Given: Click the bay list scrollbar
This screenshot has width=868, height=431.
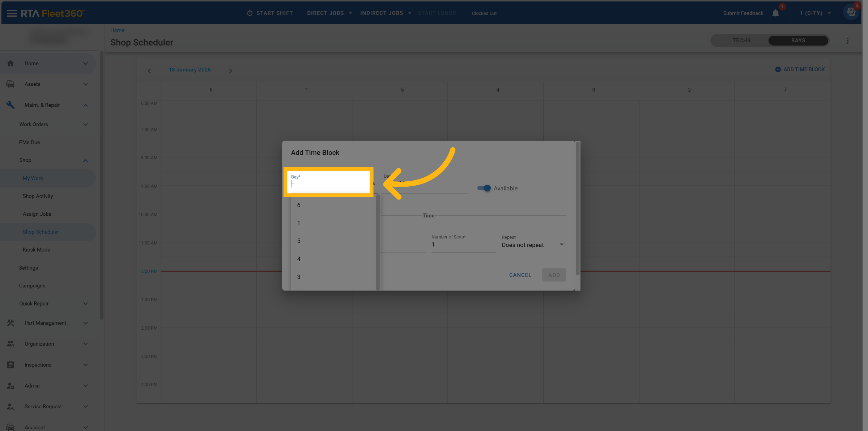Looking at the screenshot, I should click(378, 242).
